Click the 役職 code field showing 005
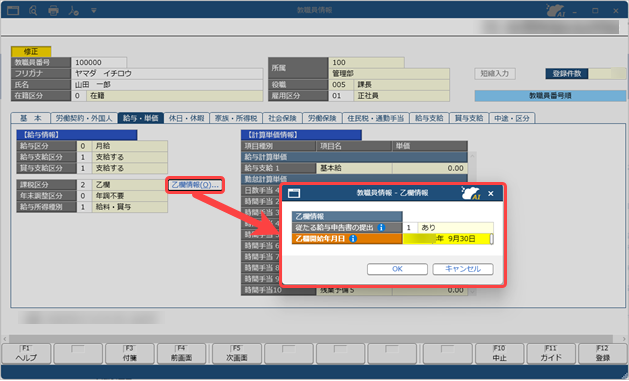 pyautogui.click(x=340, y=85)
